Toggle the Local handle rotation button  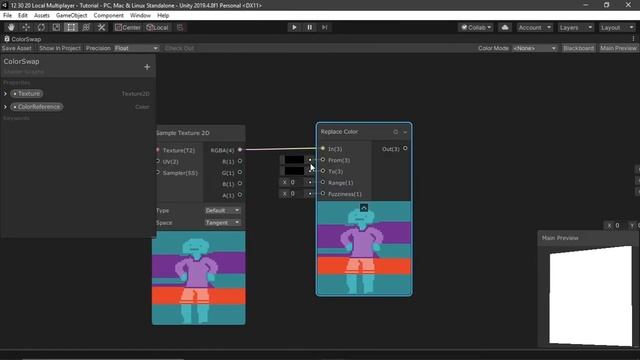click(x=158, y=27)
